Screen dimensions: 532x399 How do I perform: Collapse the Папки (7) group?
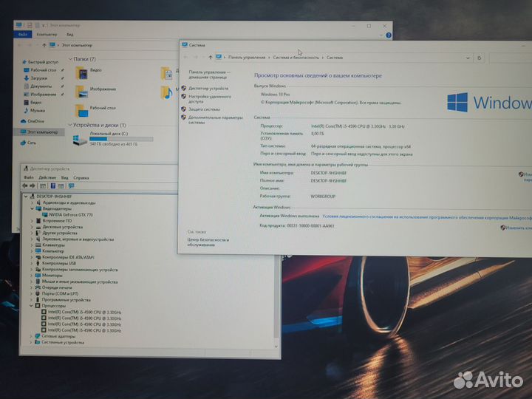coord(70,59)
